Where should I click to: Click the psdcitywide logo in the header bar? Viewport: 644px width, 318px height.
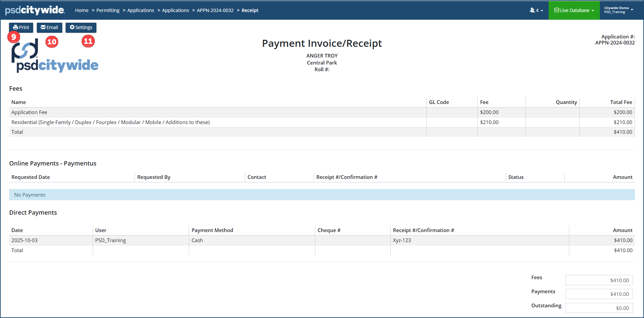tap(35, 10)
